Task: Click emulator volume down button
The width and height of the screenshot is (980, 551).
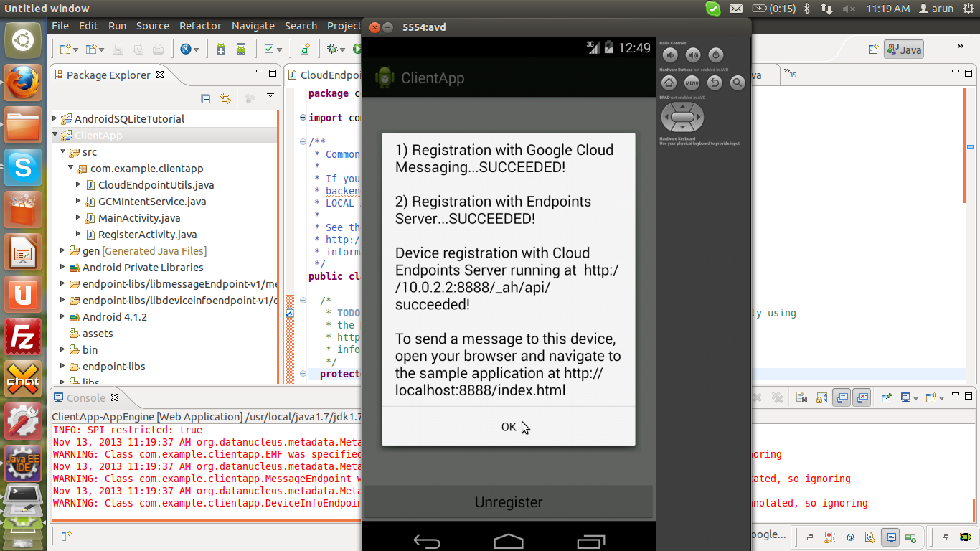Action: (670, 55)
